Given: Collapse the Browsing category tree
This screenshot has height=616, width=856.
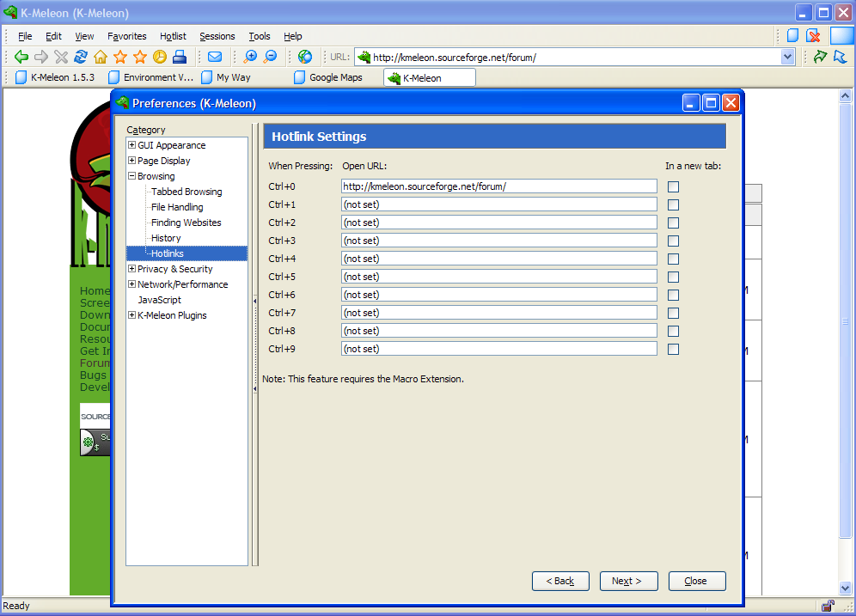Looking at the screenshot, I should pyautogui.click(x=131, y=176).
